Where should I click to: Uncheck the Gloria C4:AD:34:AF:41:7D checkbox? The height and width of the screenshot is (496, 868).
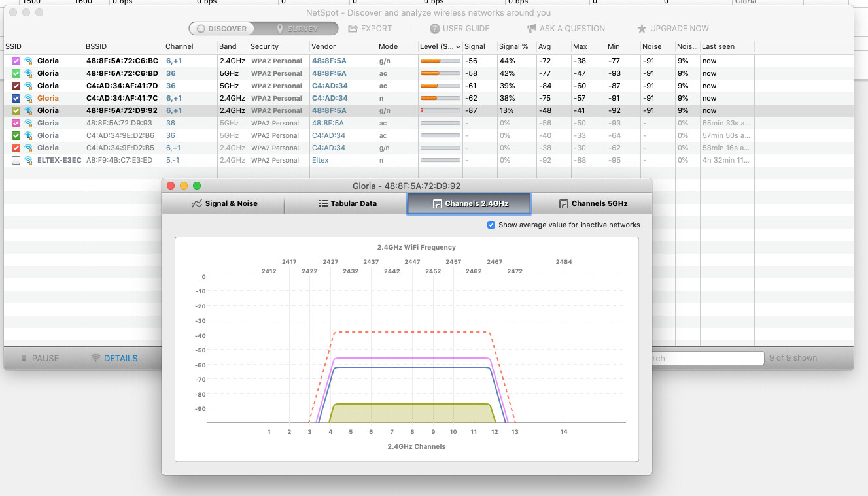16,86
